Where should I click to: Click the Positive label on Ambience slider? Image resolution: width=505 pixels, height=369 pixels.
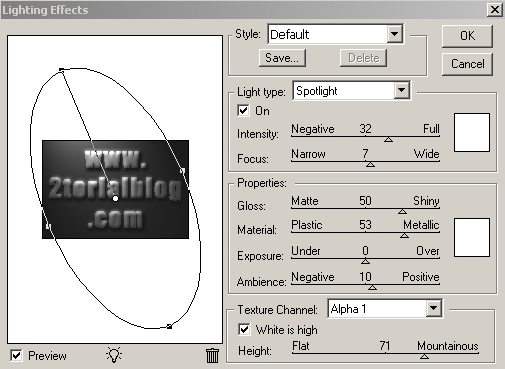421,276
